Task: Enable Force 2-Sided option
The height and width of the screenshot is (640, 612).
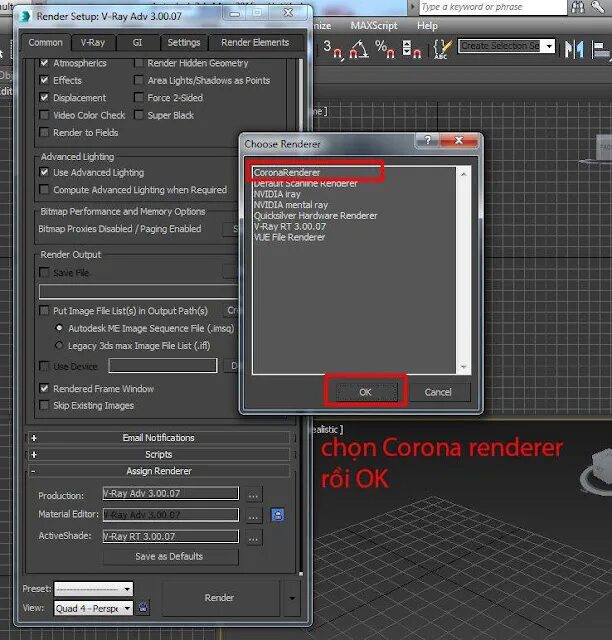Action: point(139,98)
